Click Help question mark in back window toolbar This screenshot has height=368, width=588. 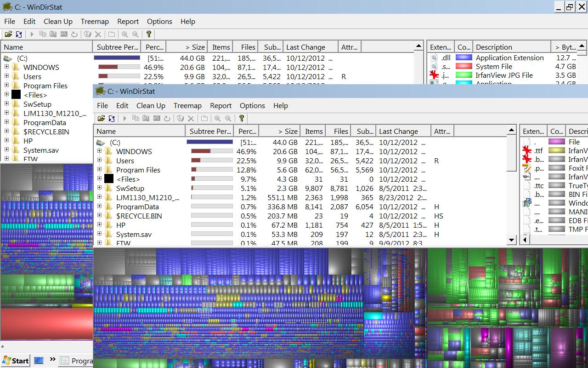click(149, 34)
